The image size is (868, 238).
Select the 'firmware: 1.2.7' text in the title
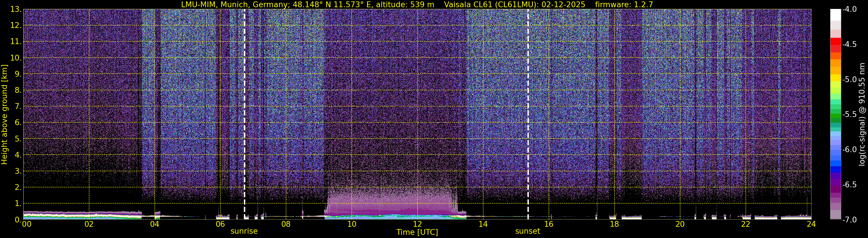click(x=624, y=4)
